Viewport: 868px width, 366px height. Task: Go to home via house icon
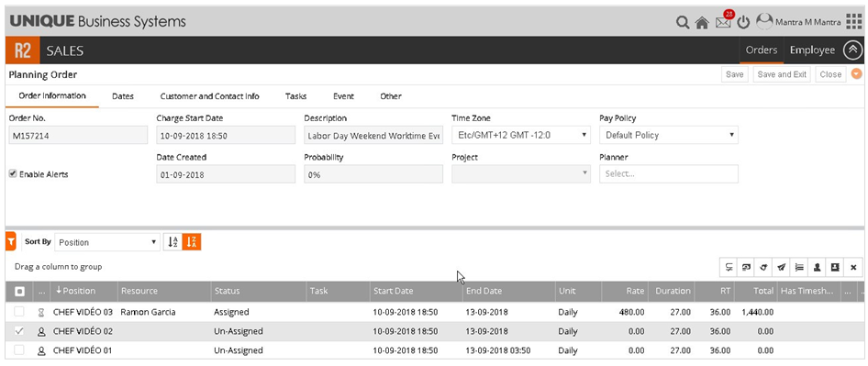point(702,23)
